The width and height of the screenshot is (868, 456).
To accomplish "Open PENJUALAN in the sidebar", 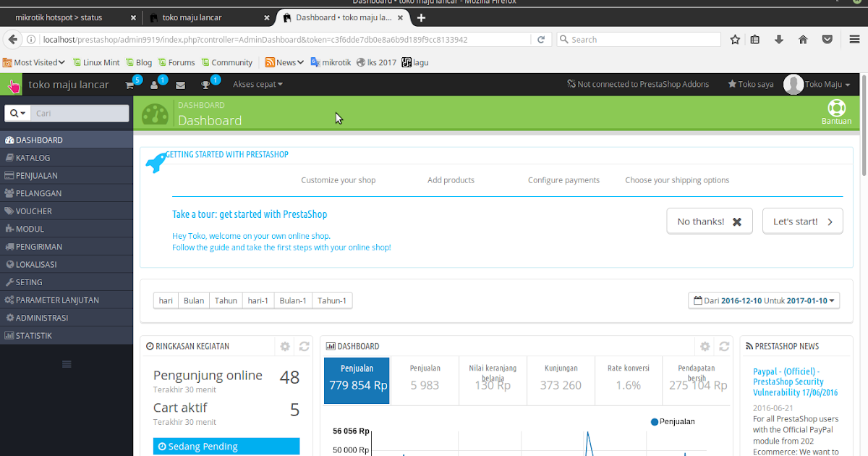I will [x=67, y=175].
